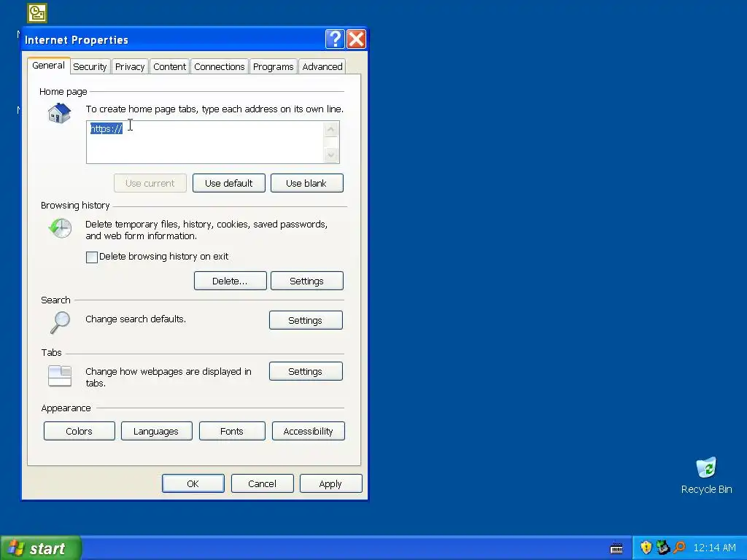Click the Use default button

228,183
